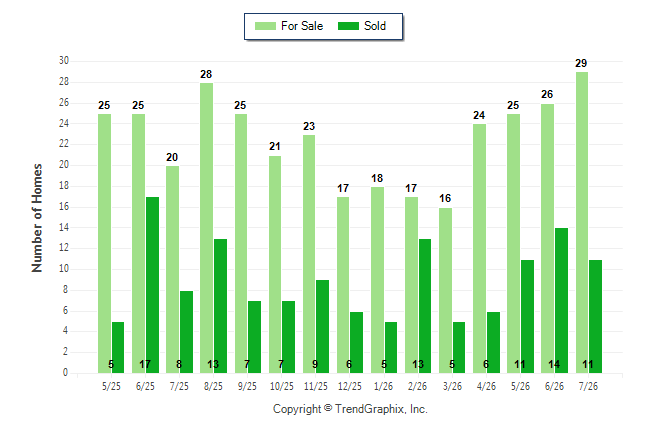Image resolution: width=646 pixels, height=434 pixels.
Task: Click the 7/25 For Sale bar labeled 20
Action: 173,270
